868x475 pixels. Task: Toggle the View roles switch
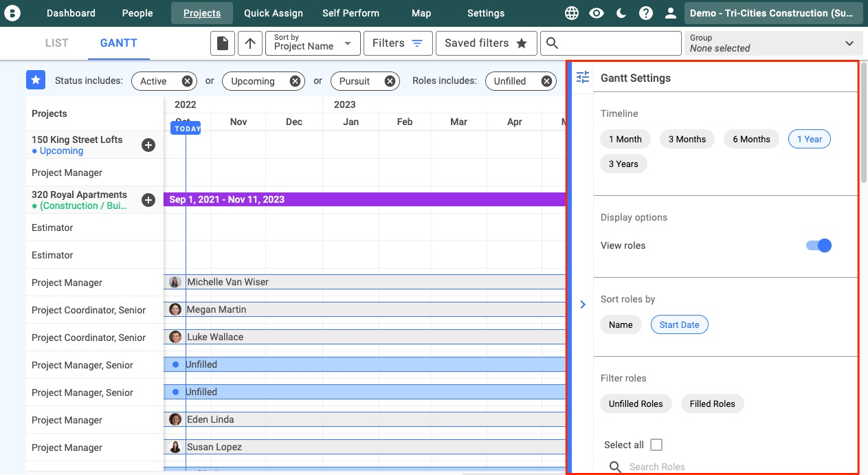coord(819,245)
